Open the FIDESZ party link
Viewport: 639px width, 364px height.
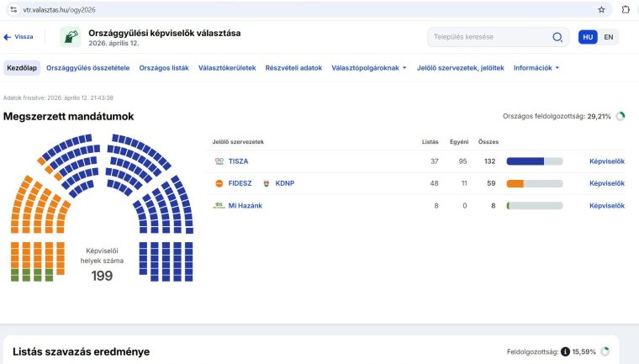pos(240,183)
